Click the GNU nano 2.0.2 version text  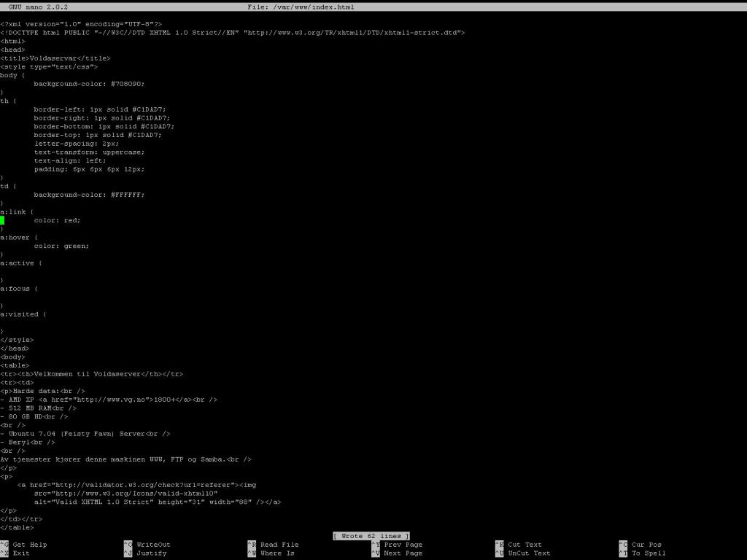pos(34,7)
